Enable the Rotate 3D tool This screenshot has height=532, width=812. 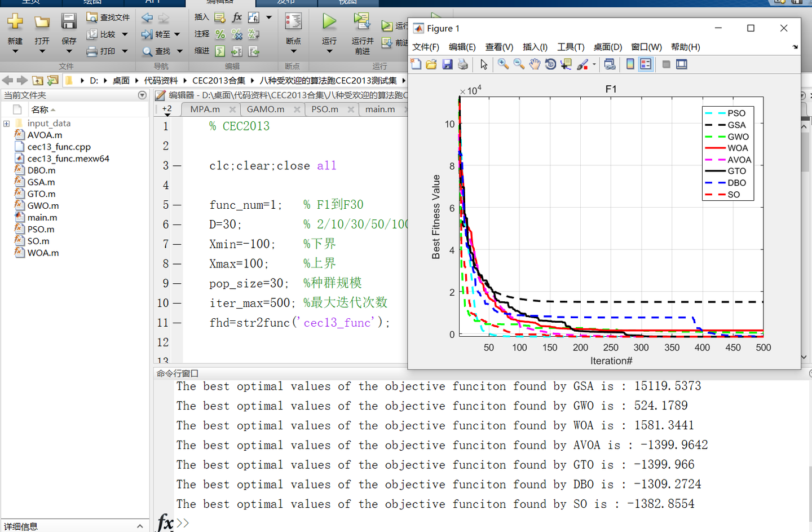[x=550, y=64]
